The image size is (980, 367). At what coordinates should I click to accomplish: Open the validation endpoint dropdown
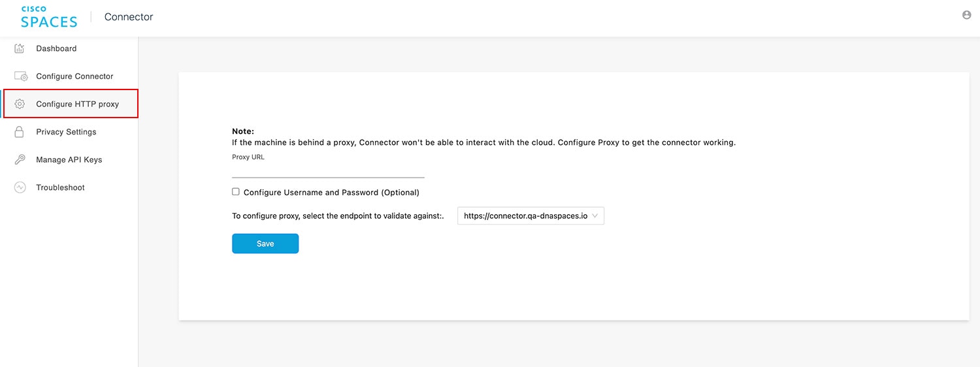525,215
